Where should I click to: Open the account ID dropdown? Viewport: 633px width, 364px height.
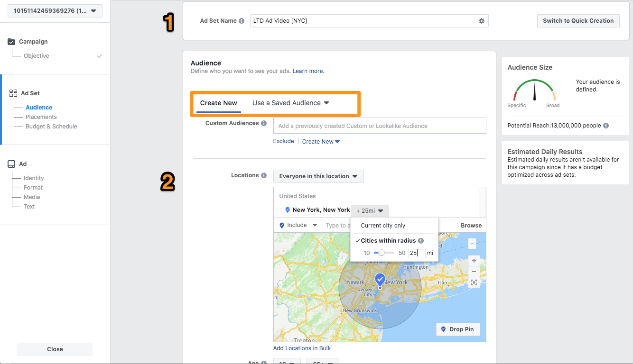click(55, 10)
